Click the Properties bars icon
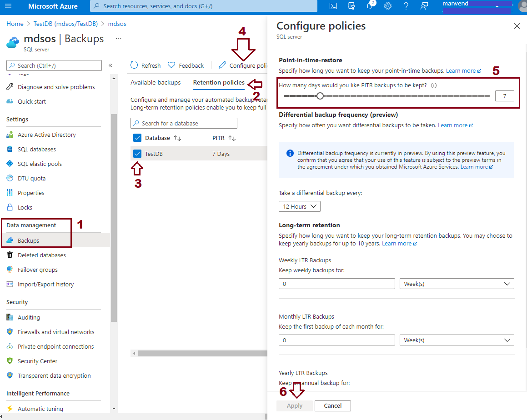 point(10,193)
